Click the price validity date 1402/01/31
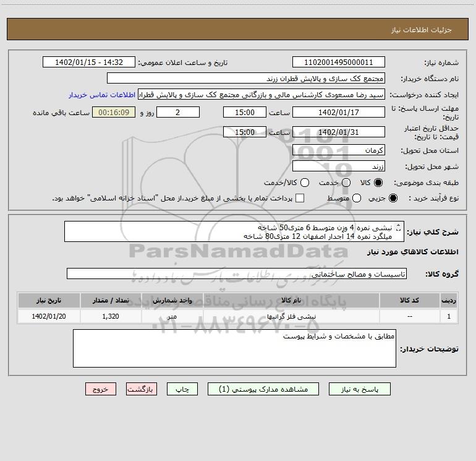This screenshot has height=461, width=476. (339, 132)
